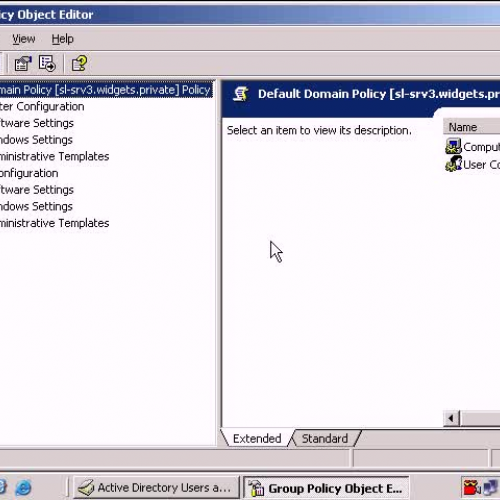Switch to the Standard tab
The height and width of the screenshot is (500, 500).
tap(325, 438)
